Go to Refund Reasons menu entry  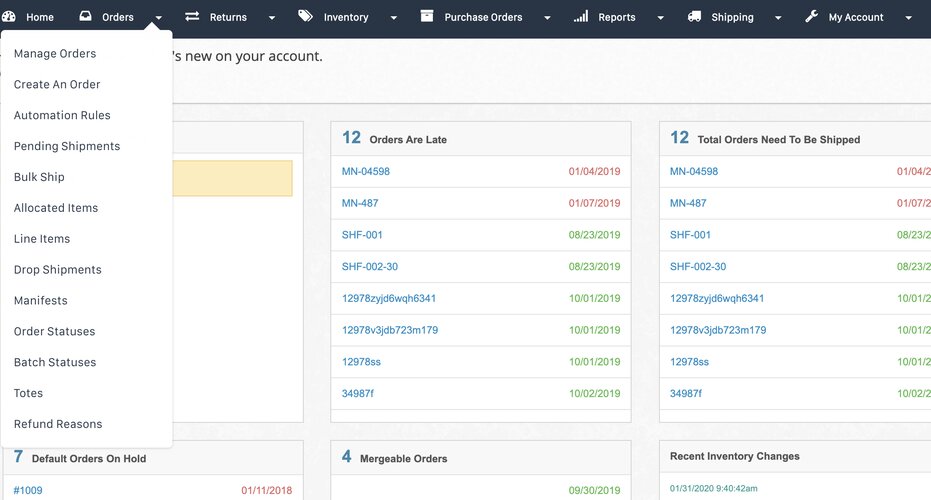click(58, 424)
